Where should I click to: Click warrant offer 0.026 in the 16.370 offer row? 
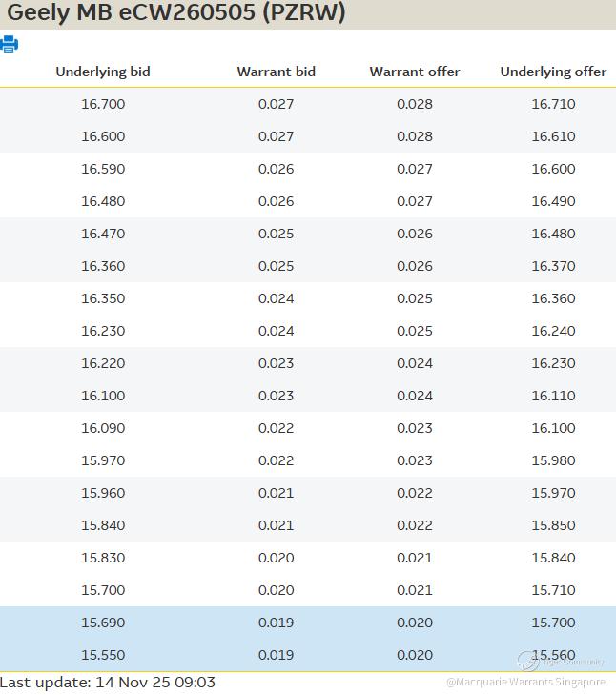pyautogui.click(x=415, y=266)
